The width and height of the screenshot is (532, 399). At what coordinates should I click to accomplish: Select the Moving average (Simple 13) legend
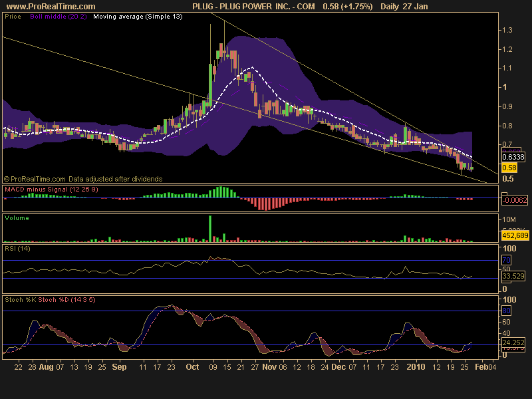point(138,17)
